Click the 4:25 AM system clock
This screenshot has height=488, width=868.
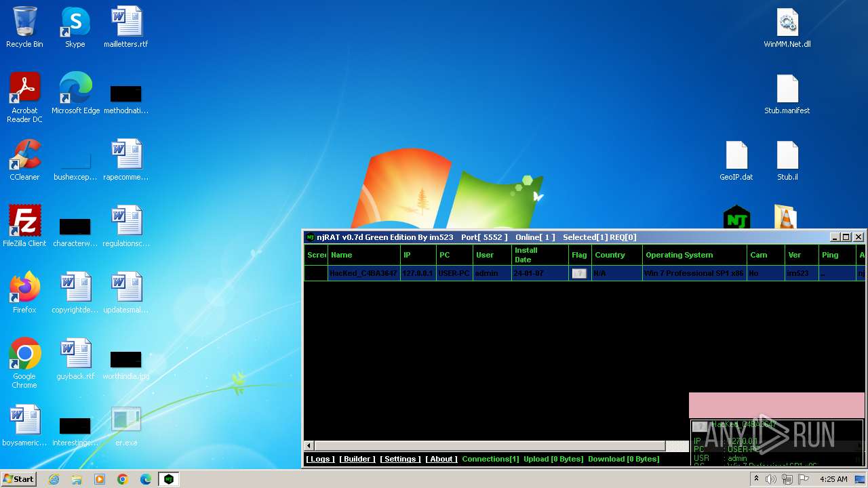(833, 479)
